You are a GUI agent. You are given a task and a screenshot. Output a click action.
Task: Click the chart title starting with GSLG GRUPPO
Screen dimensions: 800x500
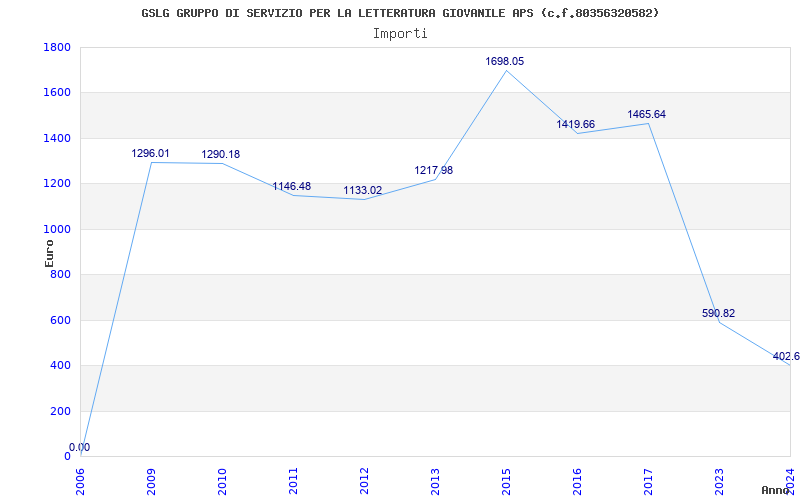400,13
